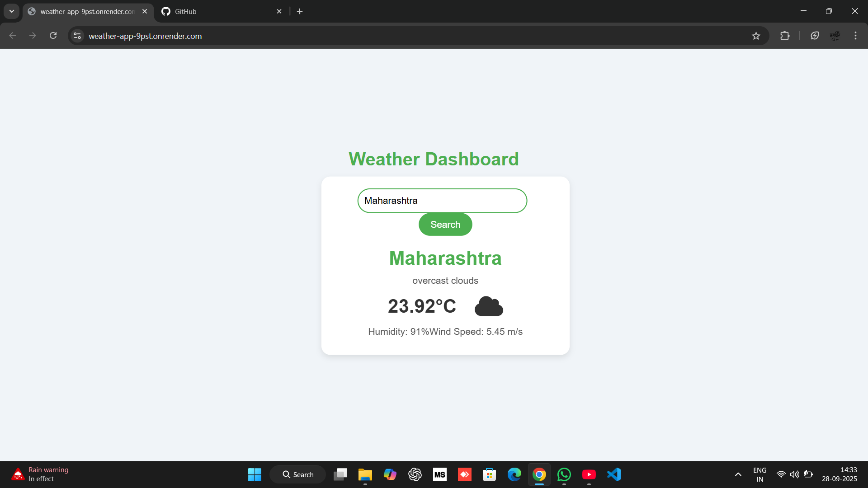The image size is (868, 488).
Task: Switch input language via the ENG IN indicator
Action: click(760, 474)
